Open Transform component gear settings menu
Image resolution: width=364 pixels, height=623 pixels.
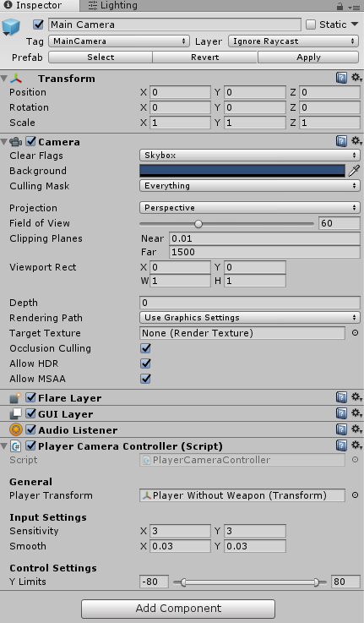click(356, 78)
